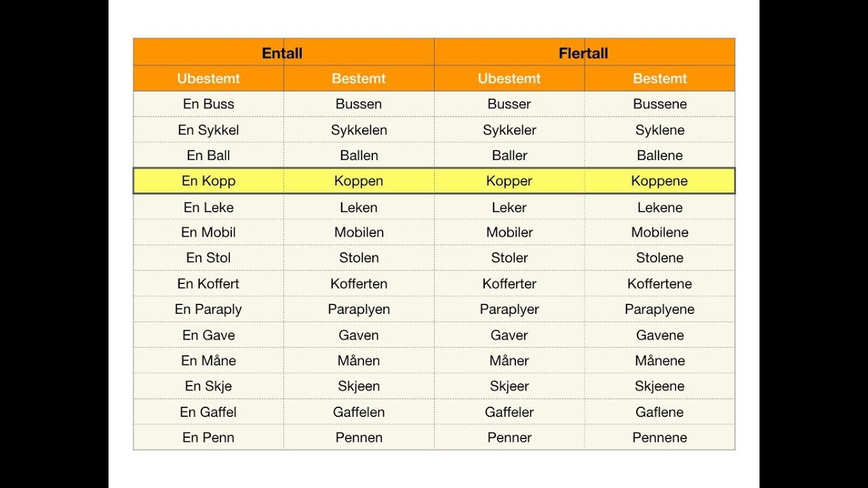
Task: Select the 'Pennen' cell
Action: [x=359, y=438]
